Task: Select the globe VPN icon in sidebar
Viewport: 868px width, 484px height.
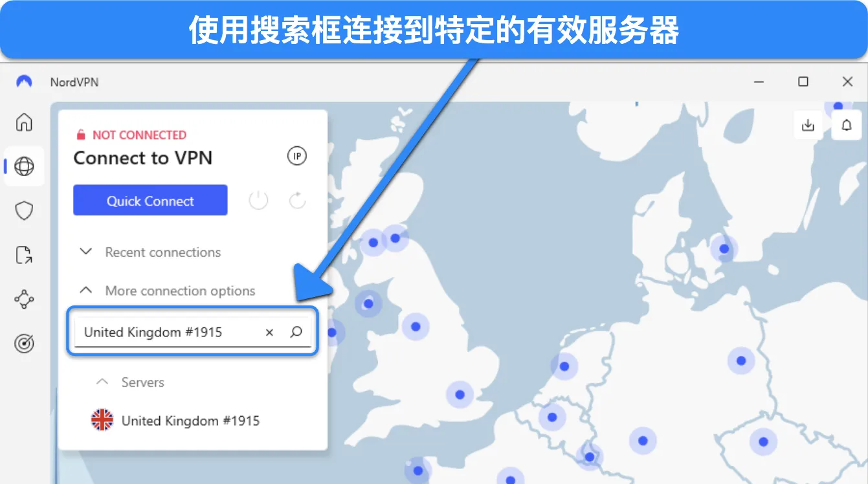Action: [24, 166]
